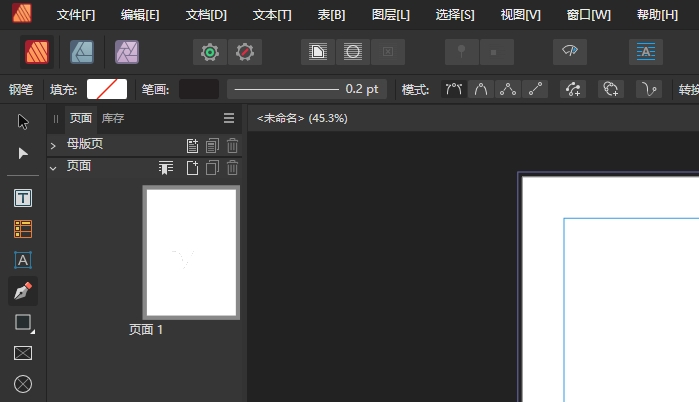Open the 文本[T] menu
Screen dimensions: 699x402
pyautogui.click(x=272, y=15)
